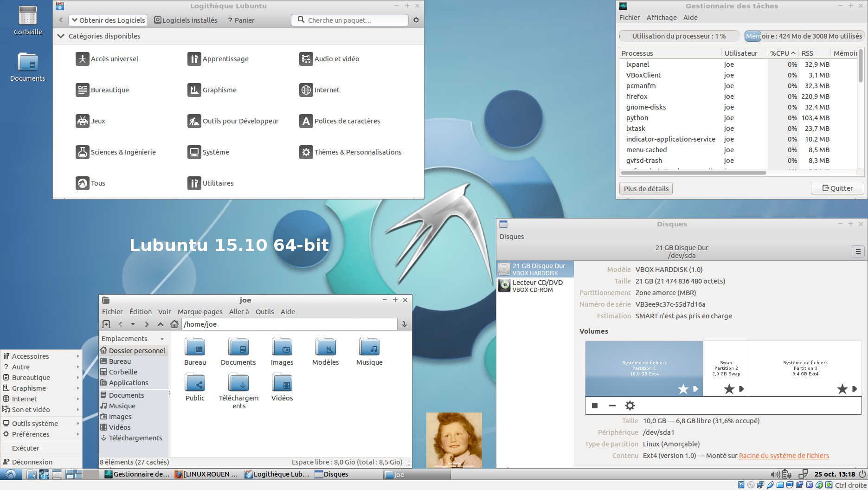Collapse Catégories disponibles section
The image size is (868, 490).
pos(61,36)
